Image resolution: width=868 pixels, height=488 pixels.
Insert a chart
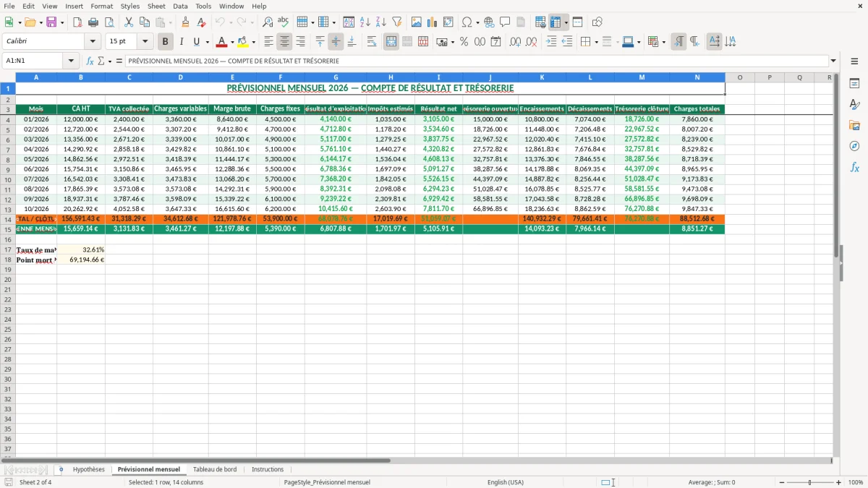433,22
